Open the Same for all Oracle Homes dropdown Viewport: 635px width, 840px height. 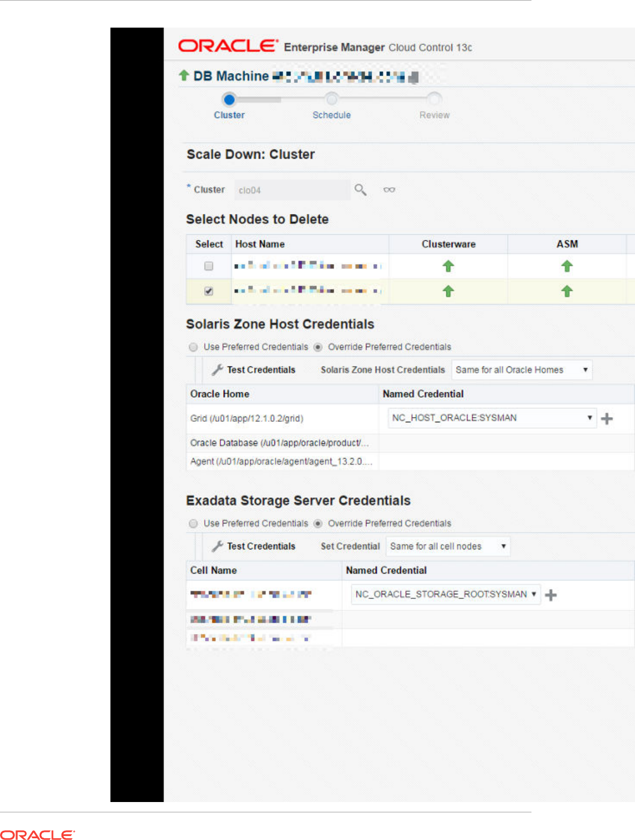[x=521, y=370]
